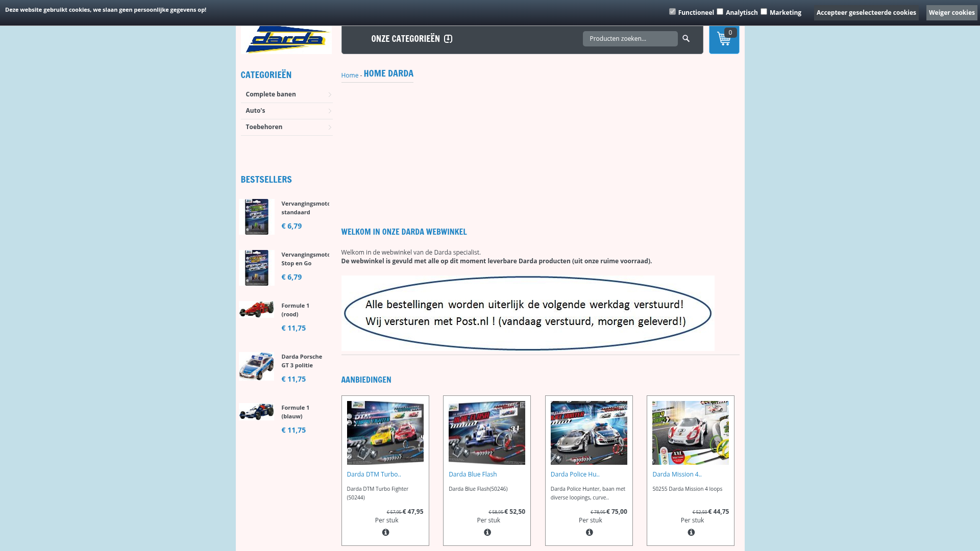Viewport: 980px width, 551px height.
Task: Expand the Toebehoren category arrow
Action: coord(330,127)
